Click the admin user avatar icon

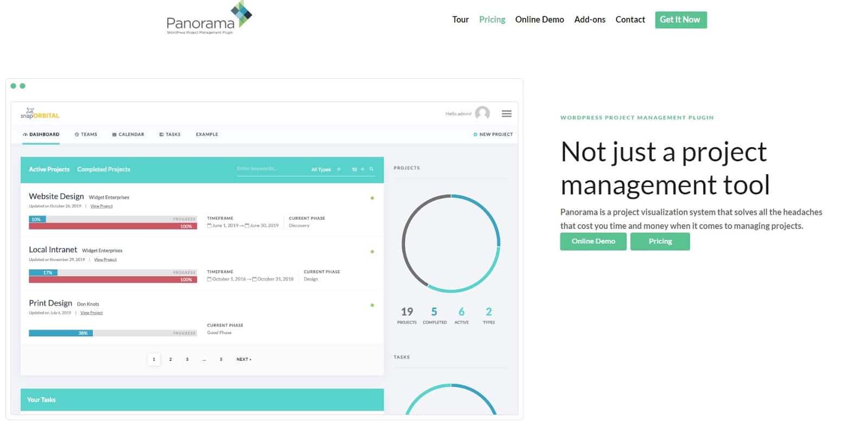click(482, 113)
